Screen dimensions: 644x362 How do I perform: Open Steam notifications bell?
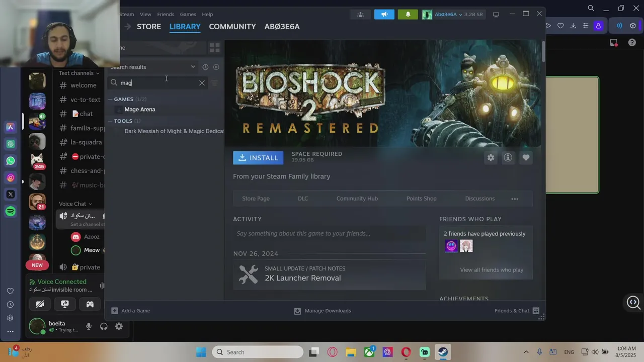(408, 15)
